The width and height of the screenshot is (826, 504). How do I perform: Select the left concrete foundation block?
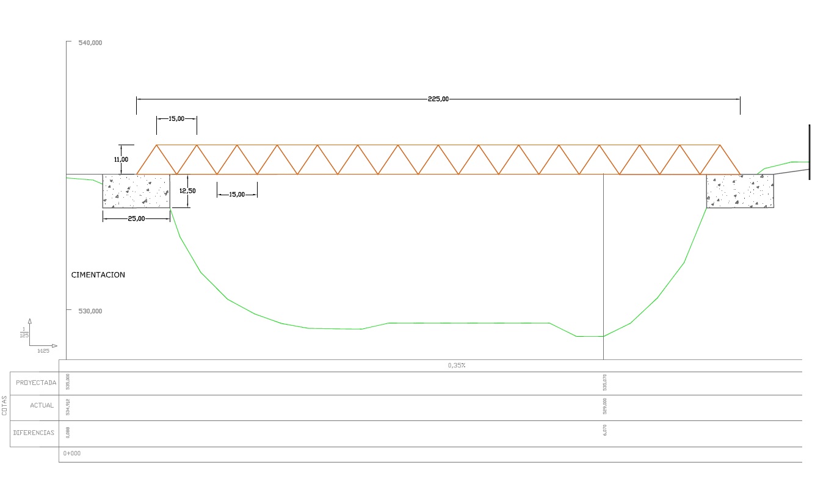(136, 191)
